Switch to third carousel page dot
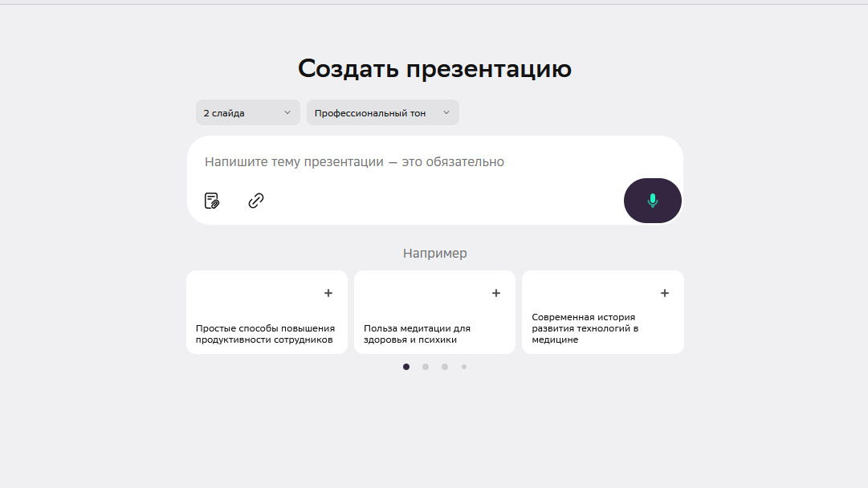Image resolution: width=868 pixels, height=488 pixels. coord(445,367)
